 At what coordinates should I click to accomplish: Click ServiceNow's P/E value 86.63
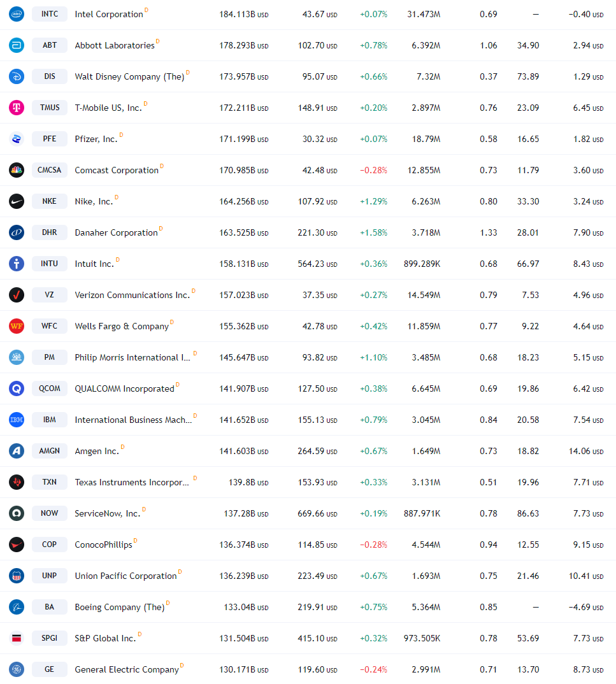[528, 513]
